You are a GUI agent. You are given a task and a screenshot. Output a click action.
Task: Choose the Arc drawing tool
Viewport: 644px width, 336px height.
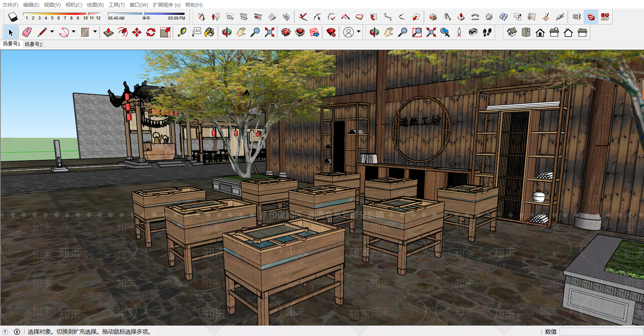coord(64,33)
